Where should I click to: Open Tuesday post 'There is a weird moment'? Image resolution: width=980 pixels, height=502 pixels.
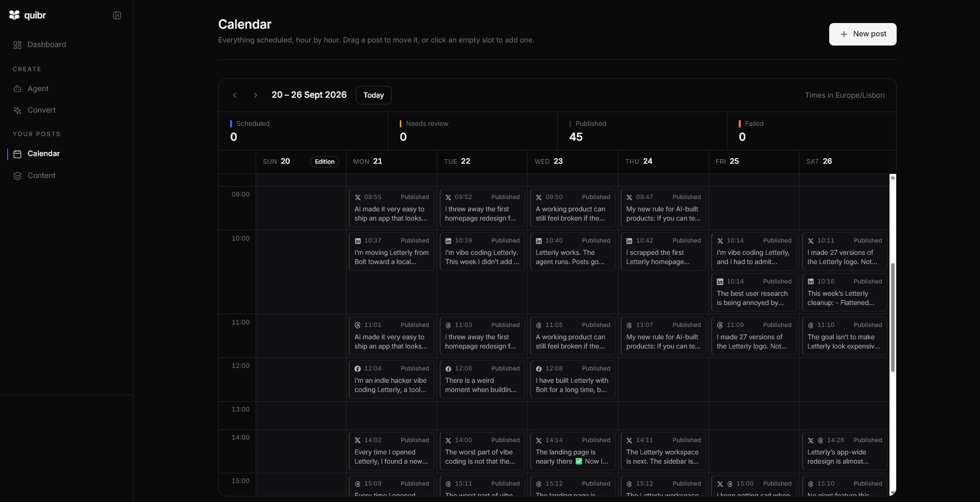[x=482, y=380]
